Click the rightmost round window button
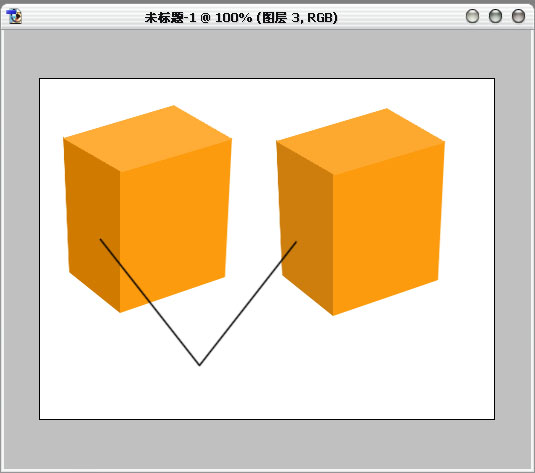The height and width of the screenshot is (473, 535). (518, 16)
